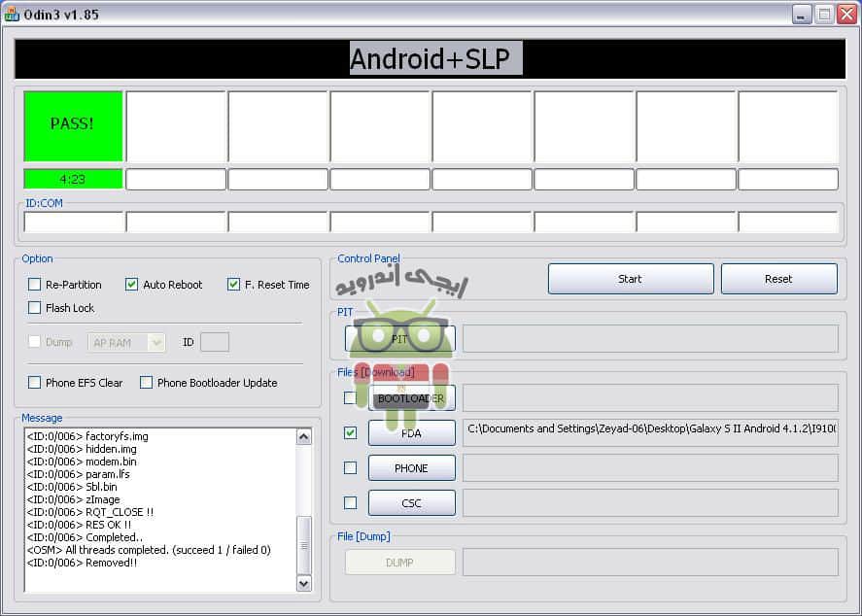Open the PIT file browser button
The image size is (862, 616).
(x=400, y=339)
